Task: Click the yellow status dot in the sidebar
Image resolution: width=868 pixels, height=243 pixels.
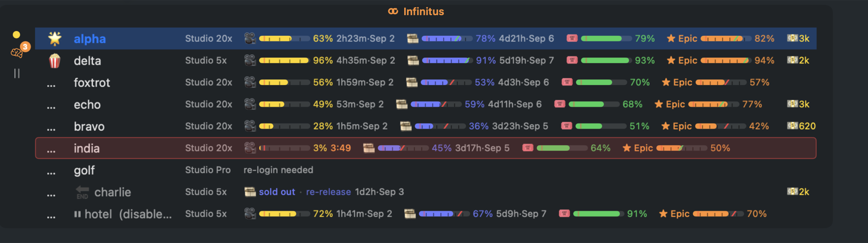Action: (16, 35)
